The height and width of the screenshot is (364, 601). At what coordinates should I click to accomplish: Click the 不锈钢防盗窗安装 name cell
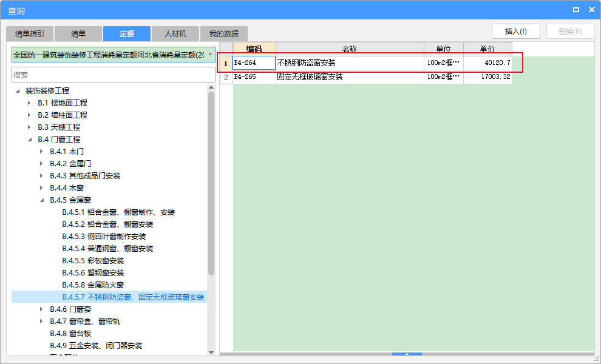(350, 63)
